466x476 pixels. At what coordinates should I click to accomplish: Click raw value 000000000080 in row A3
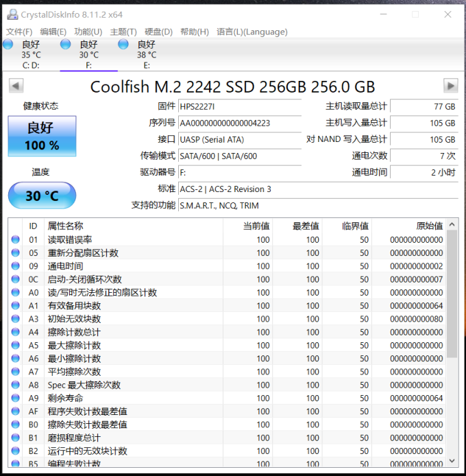(x=416, y=319)
